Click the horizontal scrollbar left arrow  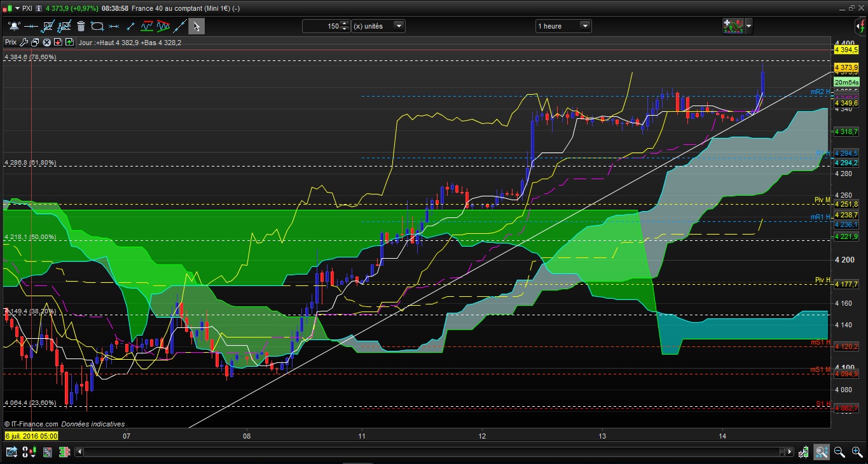coord(79,453)
